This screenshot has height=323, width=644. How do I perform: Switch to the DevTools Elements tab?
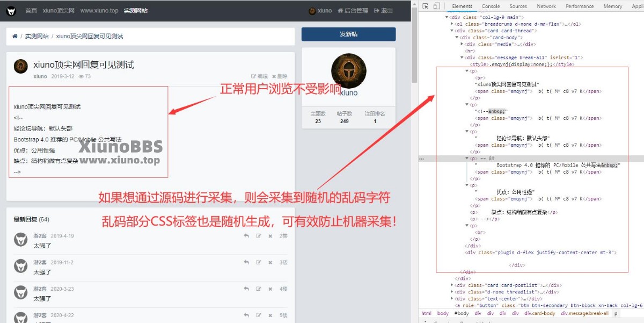pyautogui.click(x=462, y=6)
